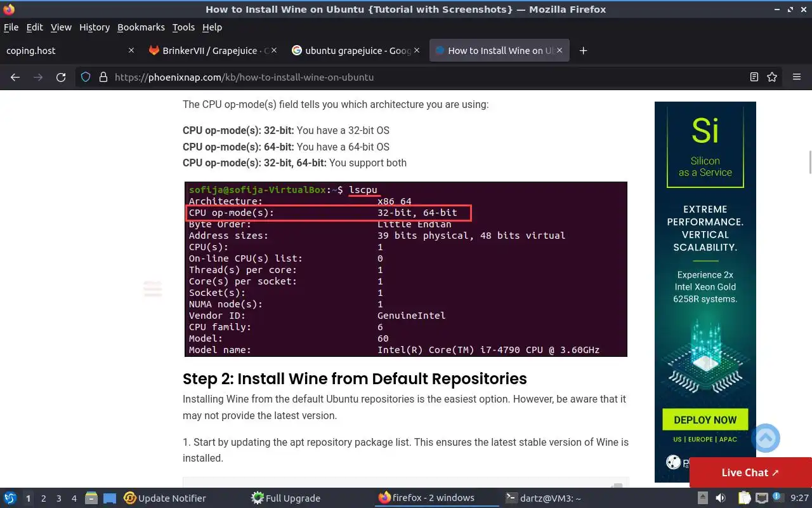Open the notification alert tray icon

(x=778, y=498)
